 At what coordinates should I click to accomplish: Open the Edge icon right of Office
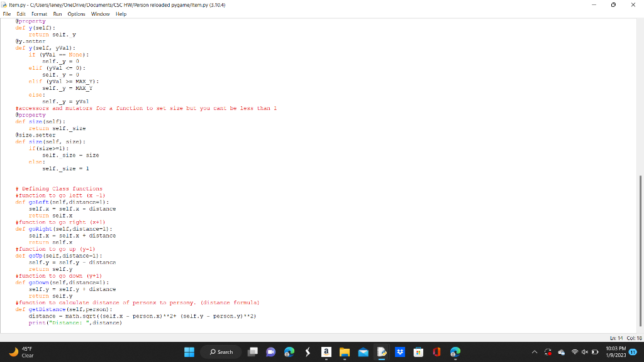click(455, 352)
